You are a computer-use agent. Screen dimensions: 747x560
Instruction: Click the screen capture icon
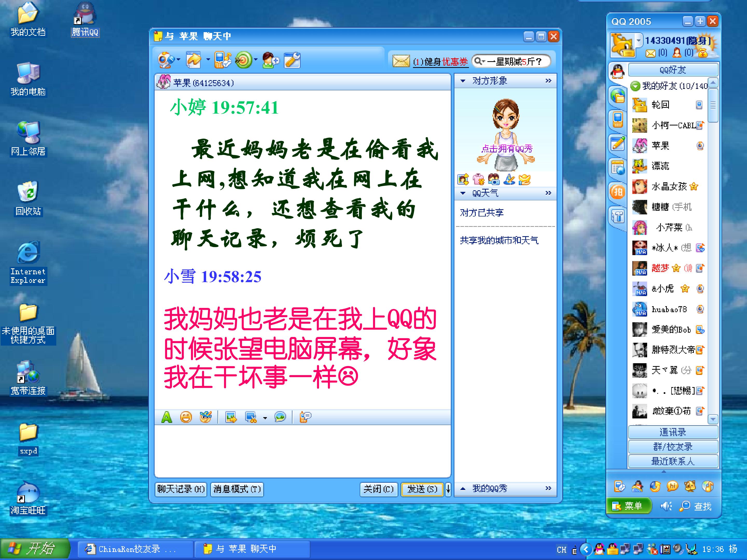coord(251,417)
